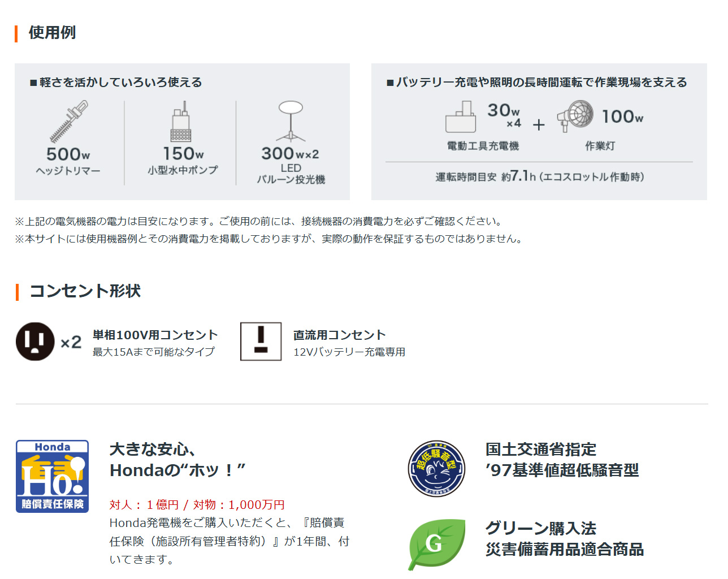The width and height of the screenshot is (728, 579).
Task: Click the 国土交通省指定 '97基準値超低騒音型 heading
Action: (x=562, y=460)
